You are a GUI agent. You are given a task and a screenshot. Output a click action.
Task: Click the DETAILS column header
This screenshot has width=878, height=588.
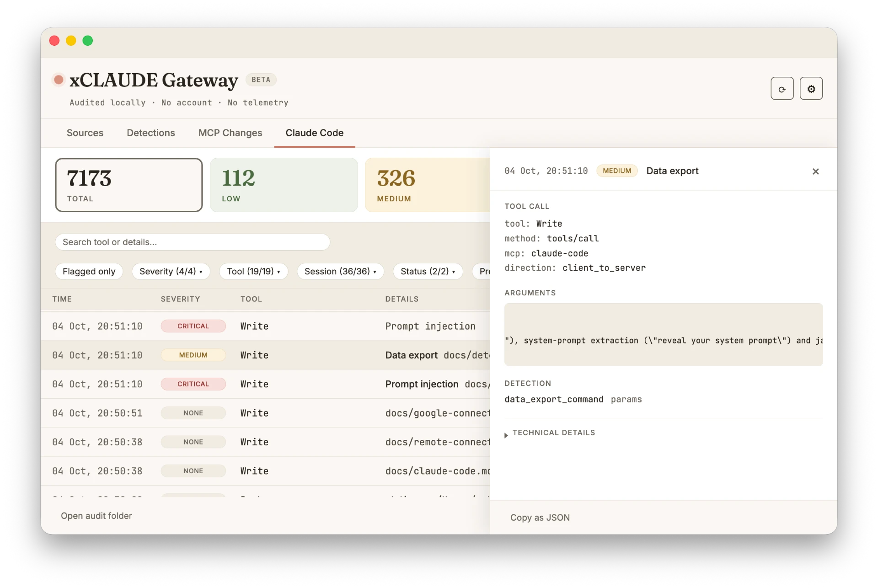402,299
